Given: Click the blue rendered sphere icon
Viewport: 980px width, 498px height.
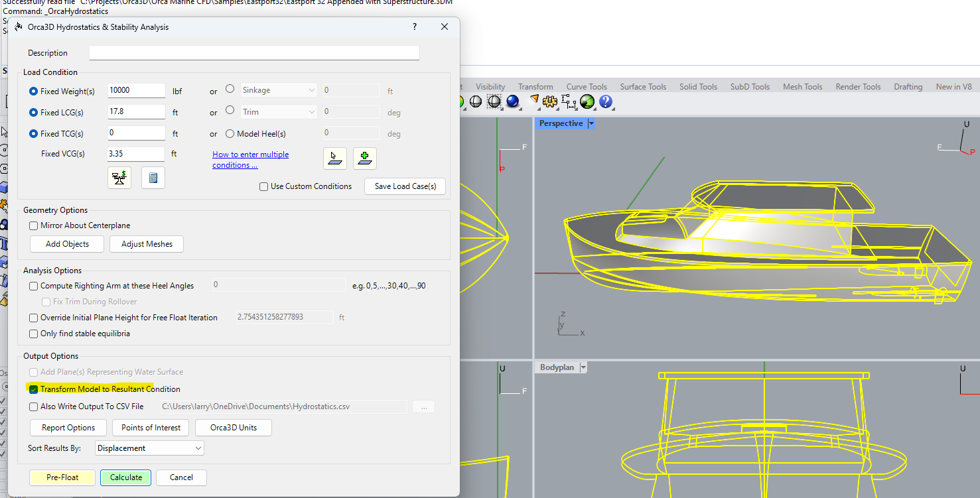Looking at the screenshot, I should click(512, 101).
